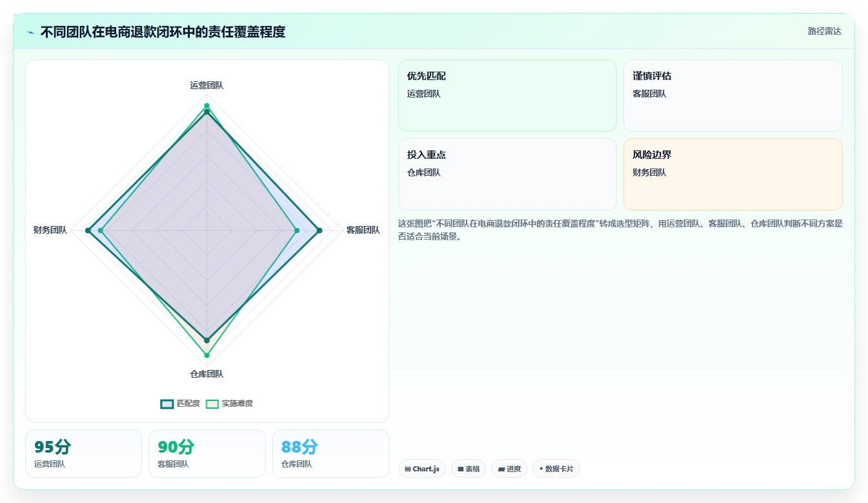Click the 运营团队 radar axis label
Screen dimensions: 868x503
pos(207,85)
